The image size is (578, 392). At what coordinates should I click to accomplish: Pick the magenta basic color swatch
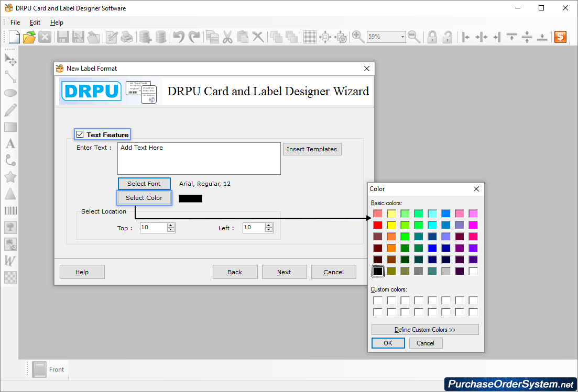pyautogui.click(x=473, y=225)
